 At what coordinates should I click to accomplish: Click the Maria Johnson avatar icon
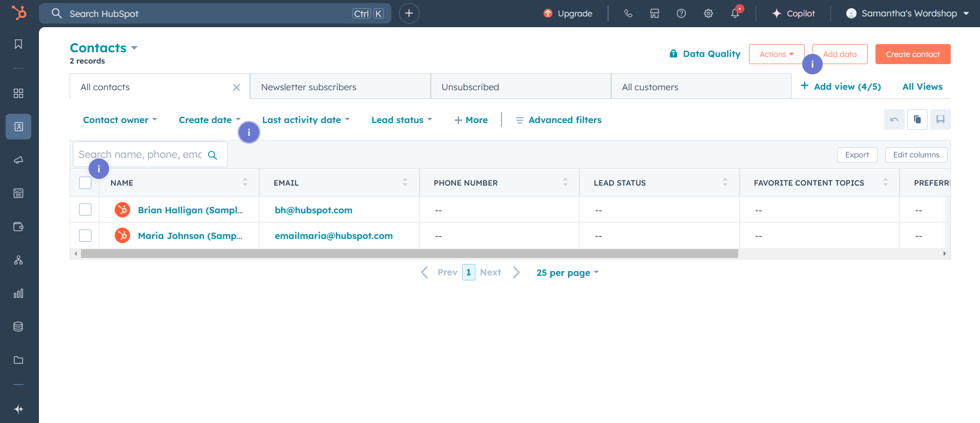[122, 235]
